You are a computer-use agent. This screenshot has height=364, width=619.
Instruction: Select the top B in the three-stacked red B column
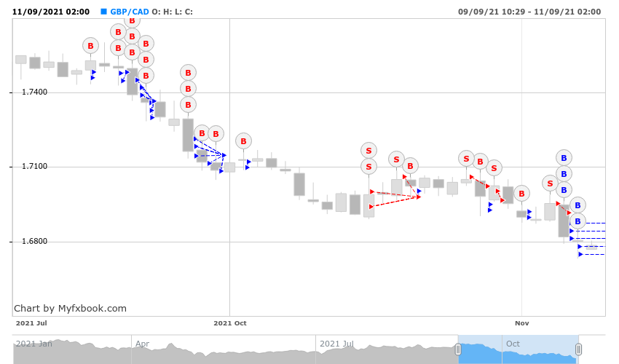[x=188, y=73]
